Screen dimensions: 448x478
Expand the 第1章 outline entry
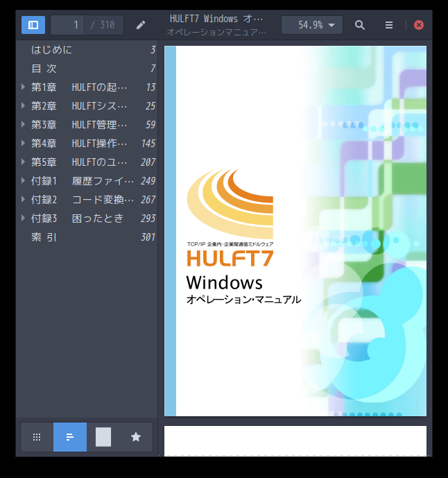[23, 87]
